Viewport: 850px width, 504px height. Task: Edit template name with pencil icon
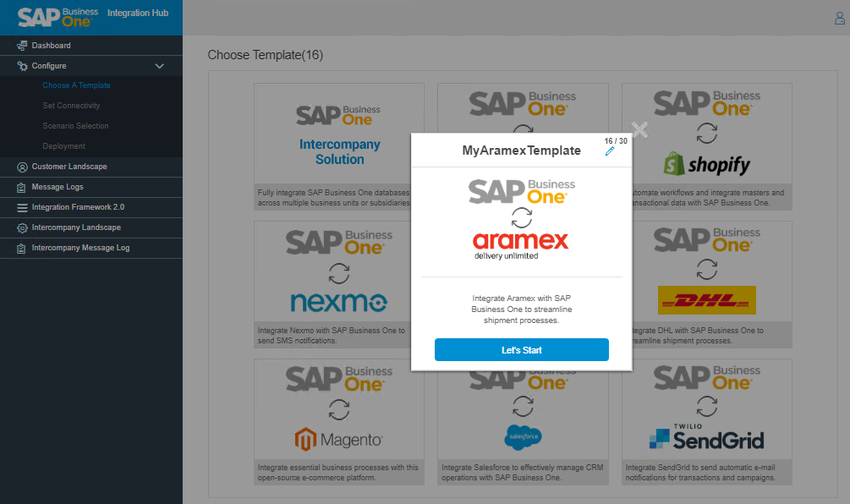click(610, 151)
